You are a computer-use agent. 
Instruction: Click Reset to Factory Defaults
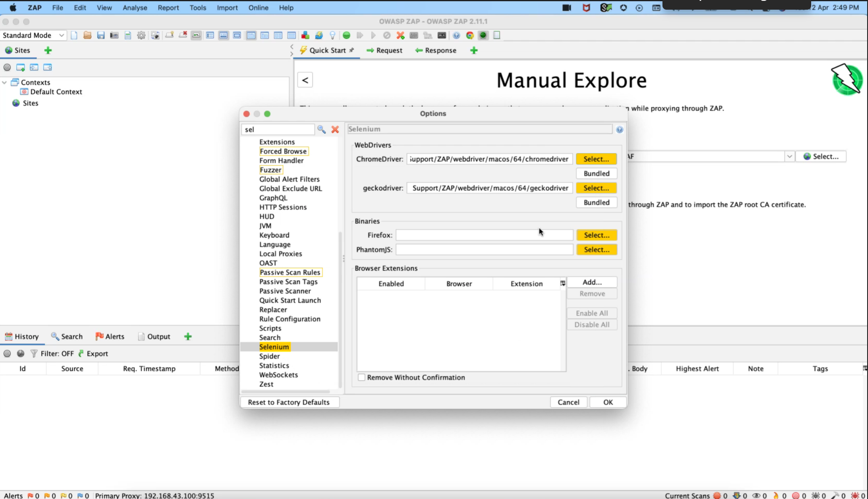pyautogui.click(x=289, y=402)
